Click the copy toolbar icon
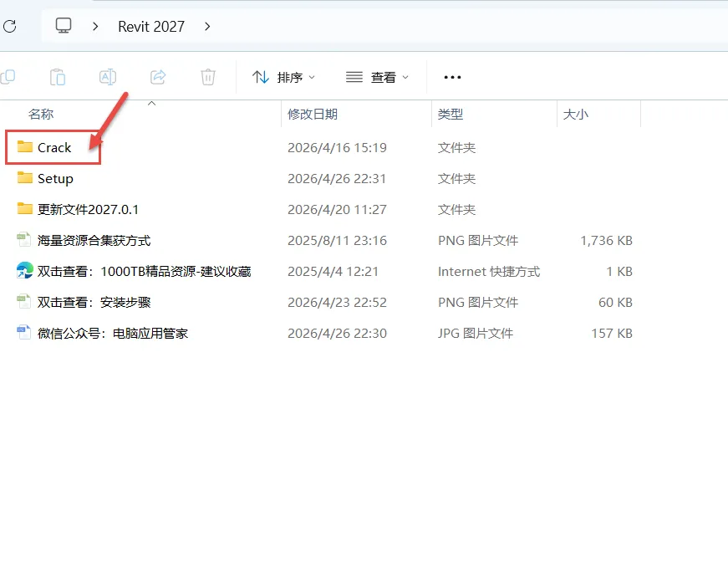 tap(8, 77)
